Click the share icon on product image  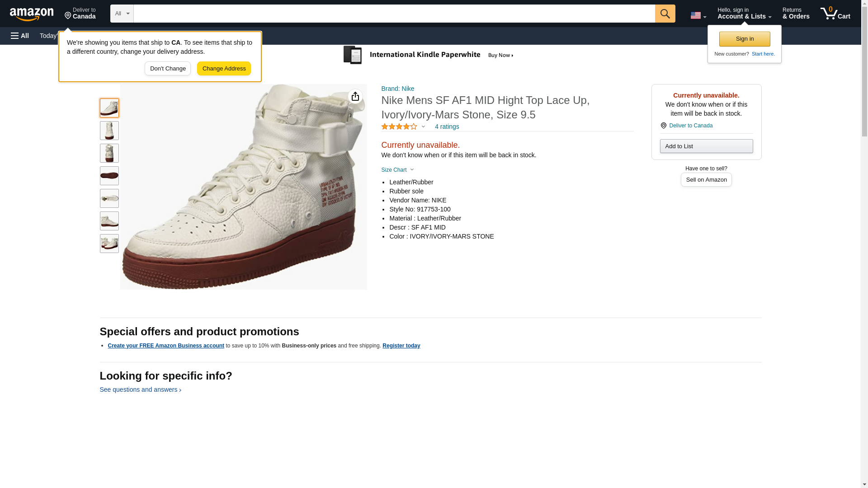(355, 96)
